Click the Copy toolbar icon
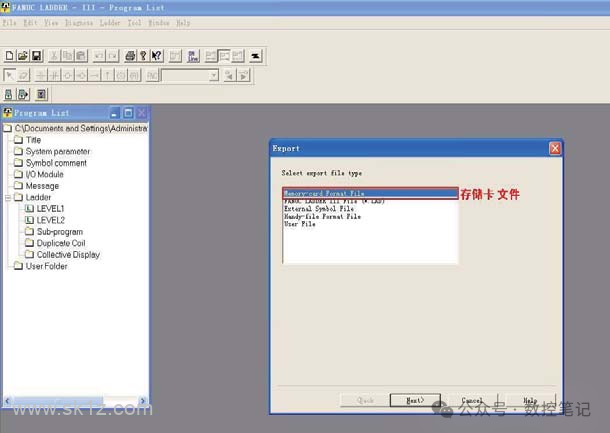Viewport: 610px width, 433px height. tap(67, 56)
